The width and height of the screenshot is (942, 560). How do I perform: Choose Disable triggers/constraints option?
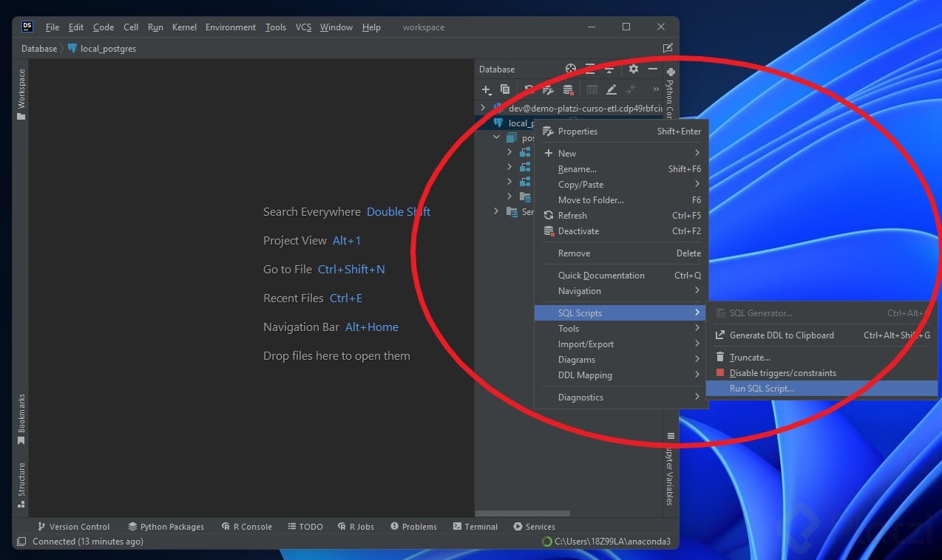(821, 373)
